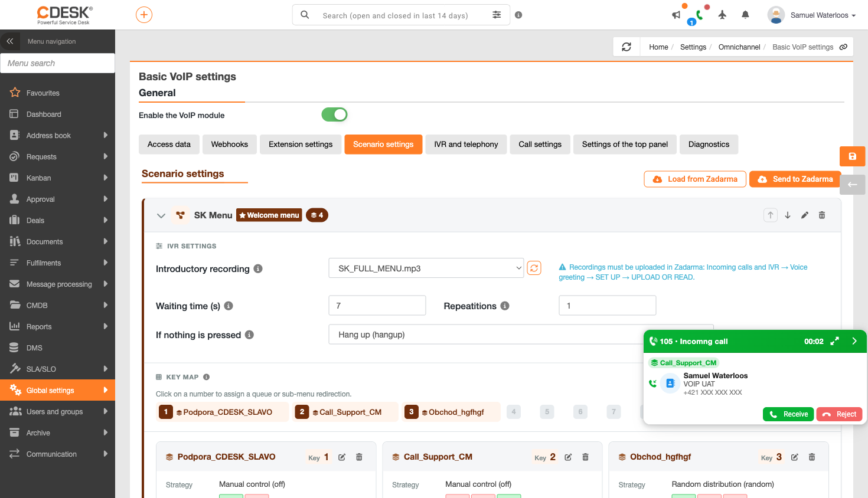Screen dimensions: 868x498
Task: Click the Send to Zadarma button
Action: [795, 179]
